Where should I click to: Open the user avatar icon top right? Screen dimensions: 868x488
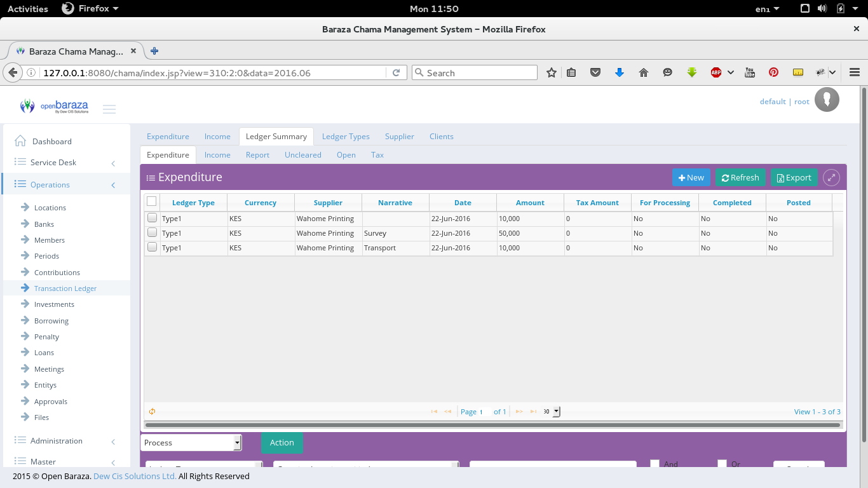[827, 99]
